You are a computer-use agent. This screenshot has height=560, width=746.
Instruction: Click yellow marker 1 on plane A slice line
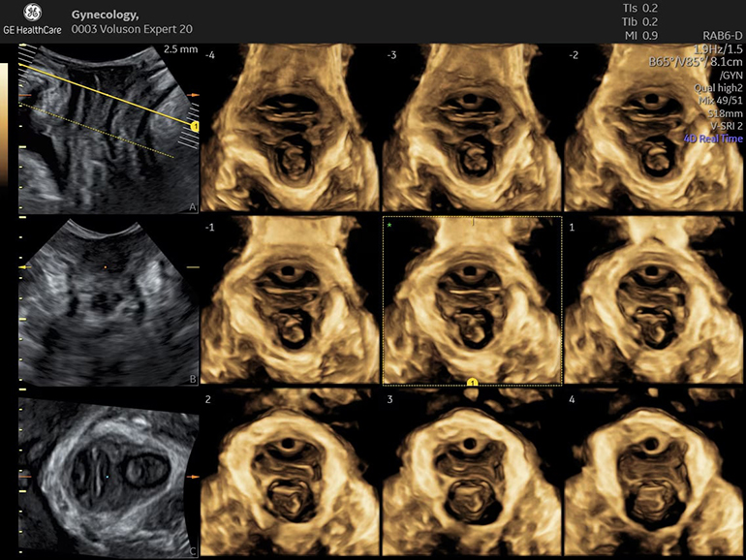pos(194,127)
